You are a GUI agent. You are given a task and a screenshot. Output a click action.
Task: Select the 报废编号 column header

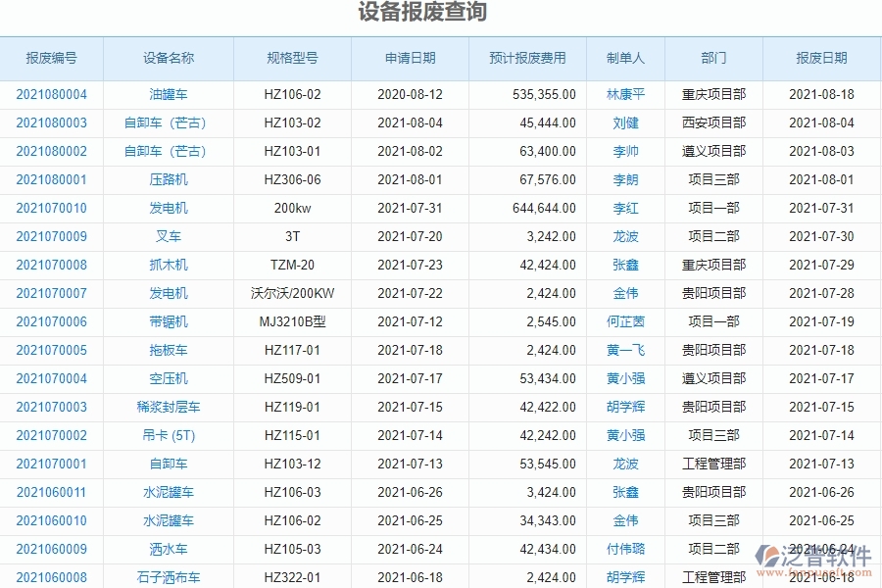pyautogui.click(x=52, y=59)
